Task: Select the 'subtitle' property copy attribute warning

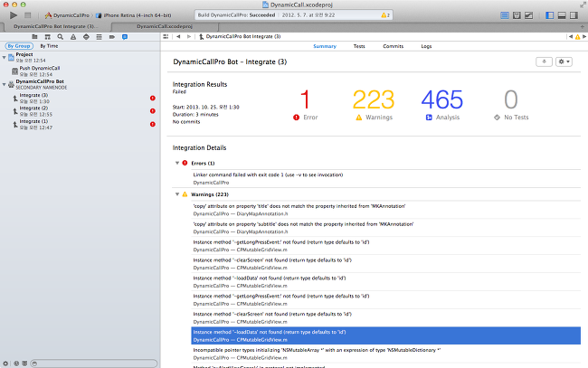Action: (x=386, y=228)
